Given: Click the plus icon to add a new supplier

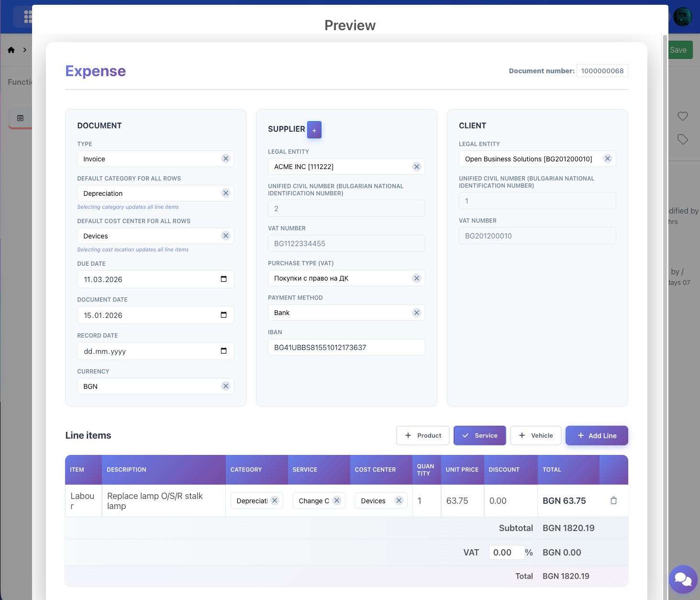Looking at the screenshot, I should (314, 129).
